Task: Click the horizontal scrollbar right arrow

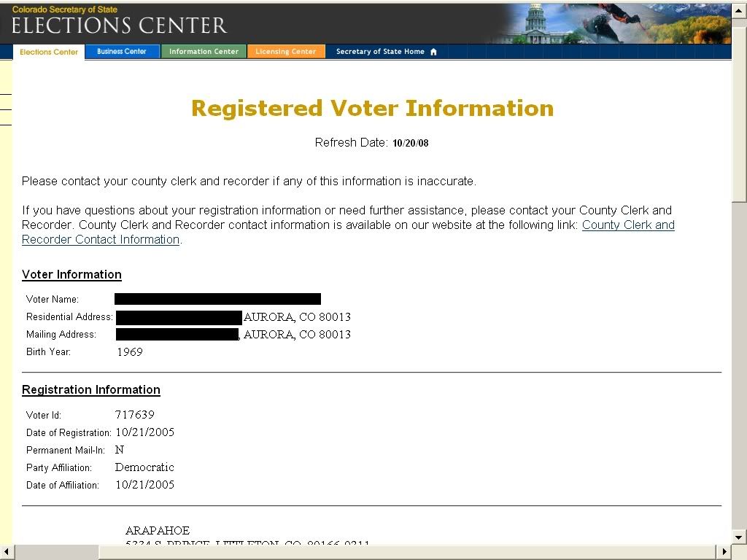Action: pyautogui.click(x=724, y=552)
